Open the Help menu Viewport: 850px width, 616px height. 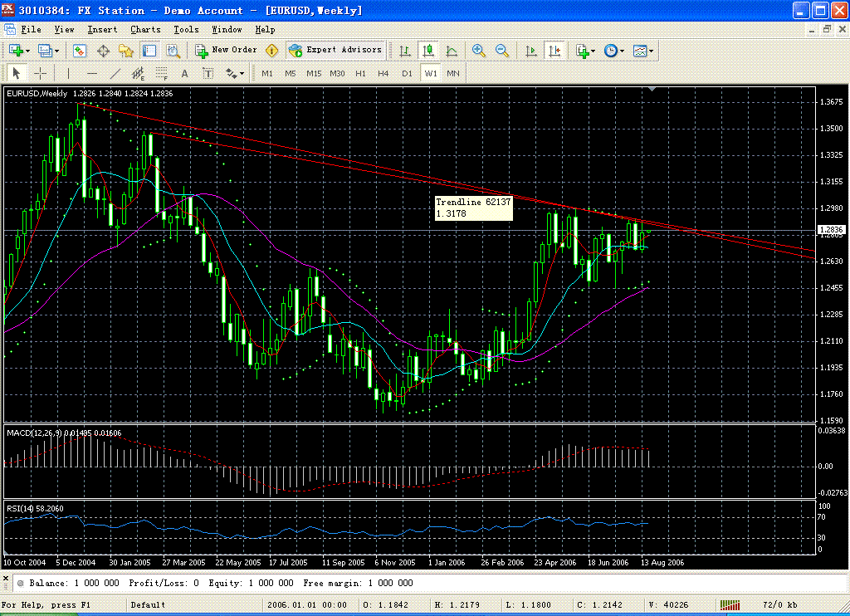point(265,29)
